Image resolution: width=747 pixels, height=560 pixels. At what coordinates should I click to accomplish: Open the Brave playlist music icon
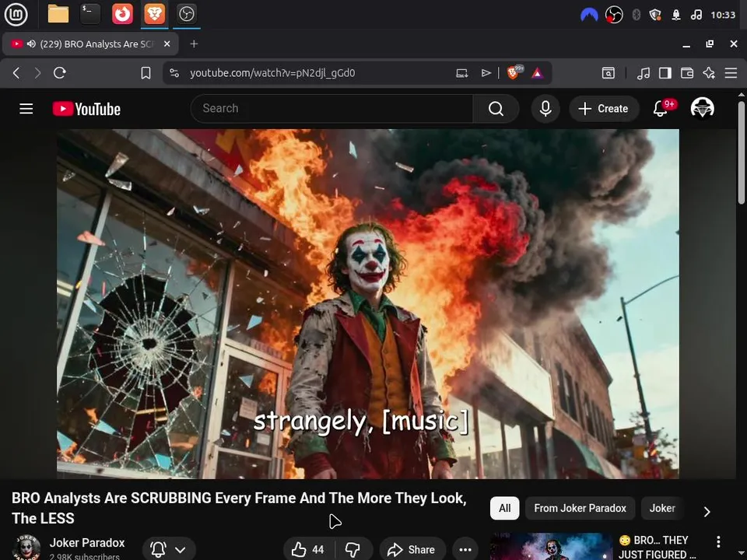click(644, 73)
